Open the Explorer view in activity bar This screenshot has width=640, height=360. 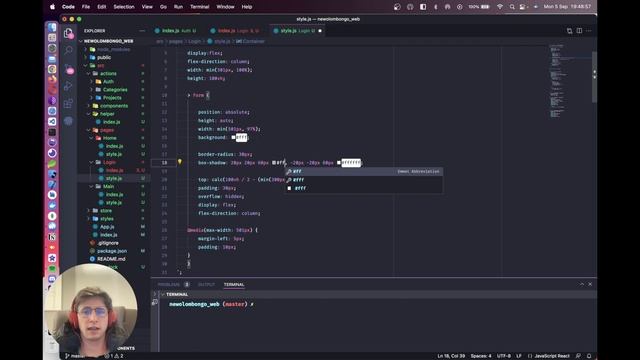pyautogui.click(x=68, y=33)
